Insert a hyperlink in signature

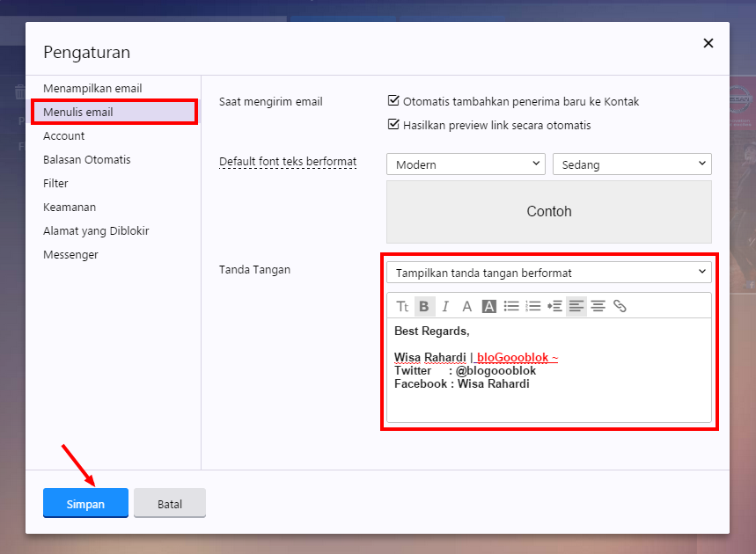620,306
